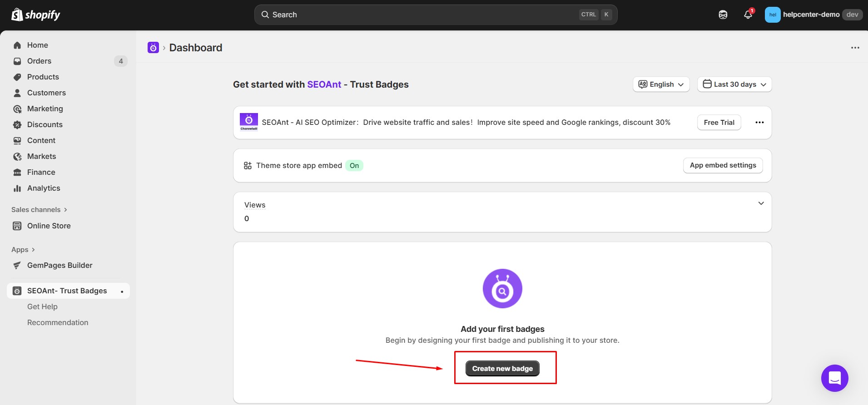Open Analytics from the sidebar
868x405 pixels.
click(44, 188)
